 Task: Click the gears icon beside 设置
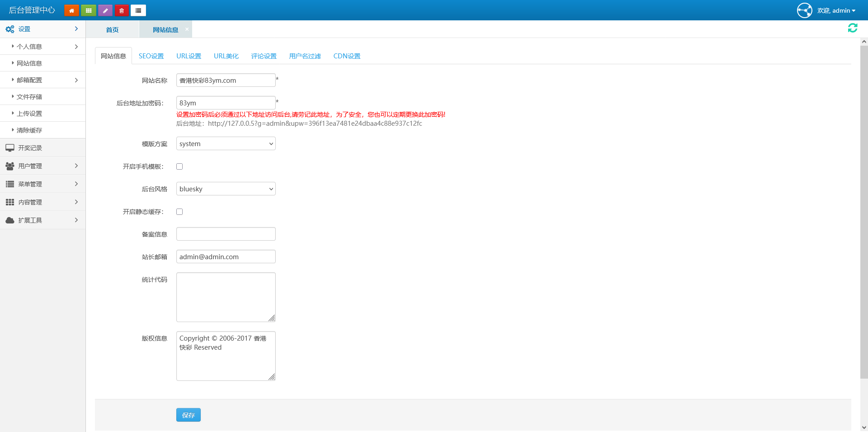9,29
